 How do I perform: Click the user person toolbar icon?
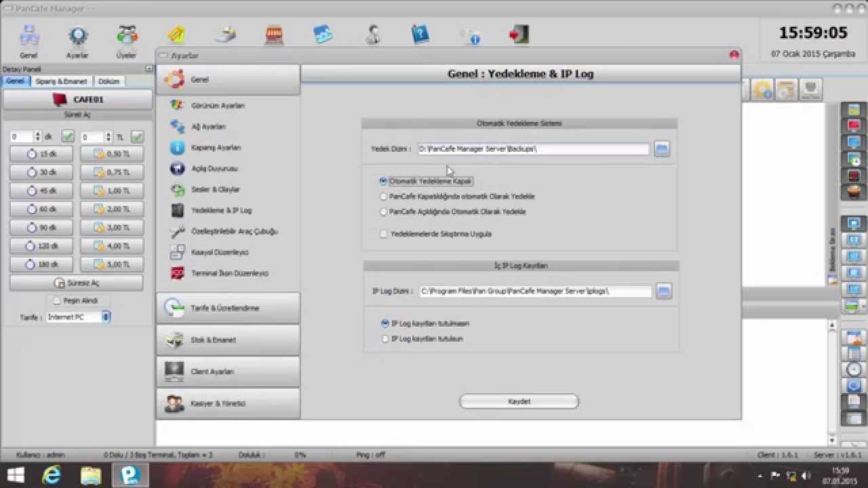click(372, 34)
